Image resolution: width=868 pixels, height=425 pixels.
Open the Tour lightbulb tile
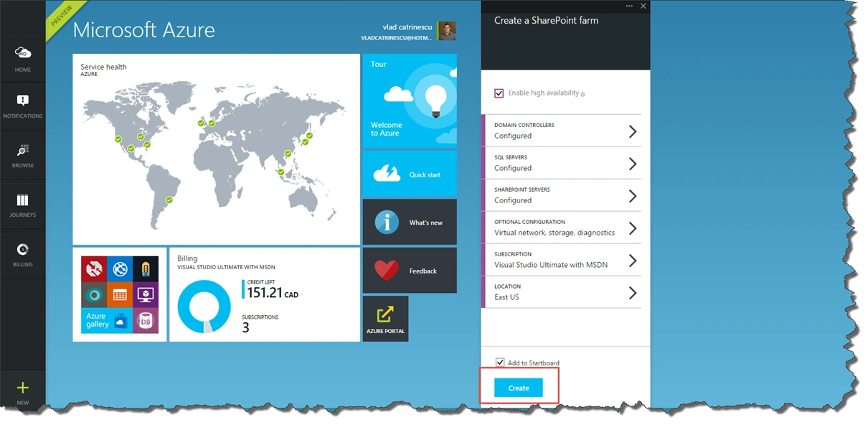(410, 101)
